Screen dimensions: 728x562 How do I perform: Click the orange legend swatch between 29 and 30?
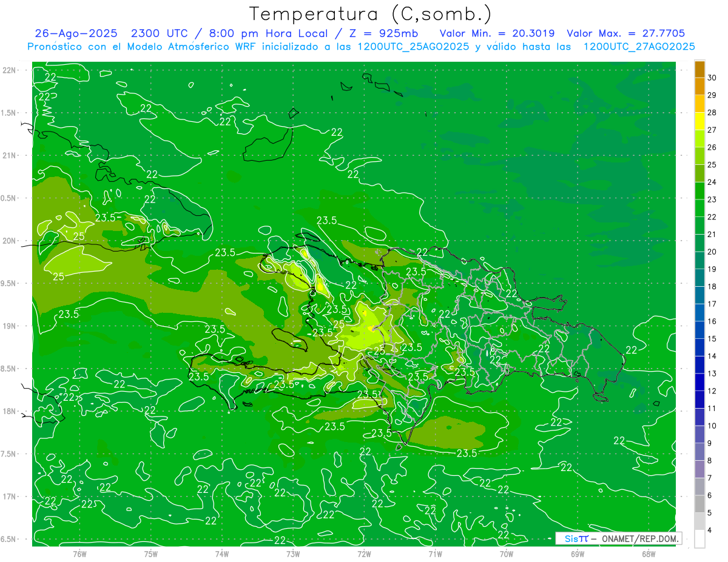click(x=699, y=87)
